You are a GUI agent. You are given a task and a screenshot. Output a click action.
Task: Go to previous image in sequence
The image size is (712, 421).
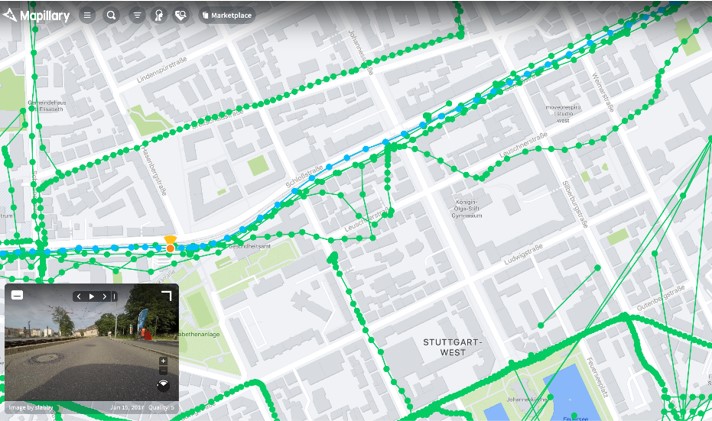(x=80, y=297)
